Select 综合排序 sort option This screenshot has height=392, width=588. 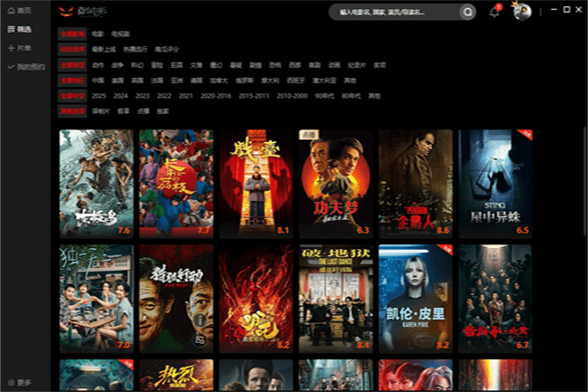pyautogui.click(x=72, y=49)
